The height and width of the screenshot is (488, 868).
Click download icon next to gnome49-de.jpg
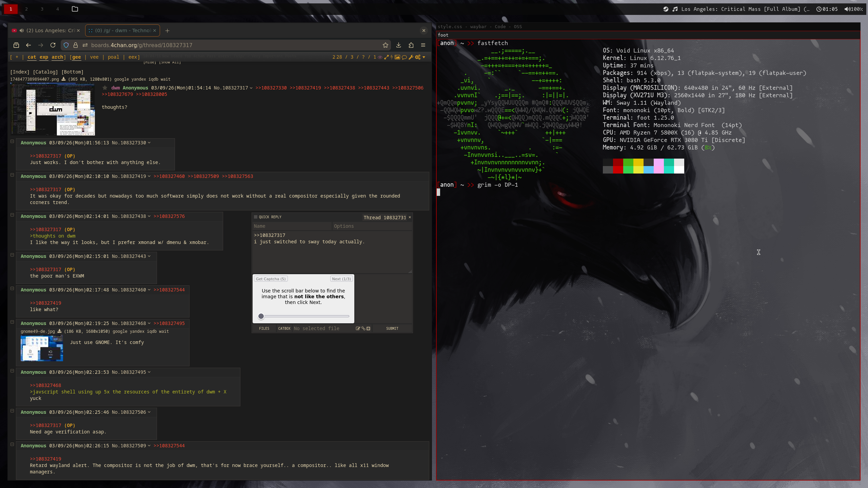[59, 331]
